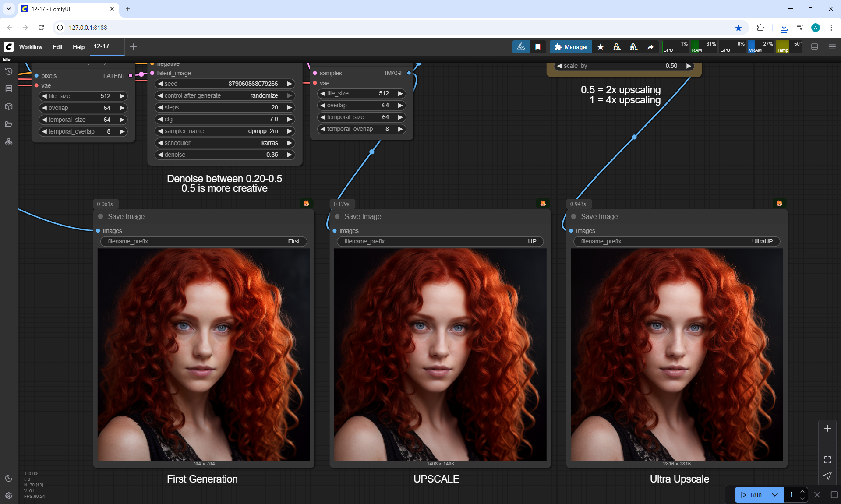Image resolution: width=841 pixels, height=504 pixels.
Task: Click the Manager button
Action: pyautogui.click(x=571, y=47)
